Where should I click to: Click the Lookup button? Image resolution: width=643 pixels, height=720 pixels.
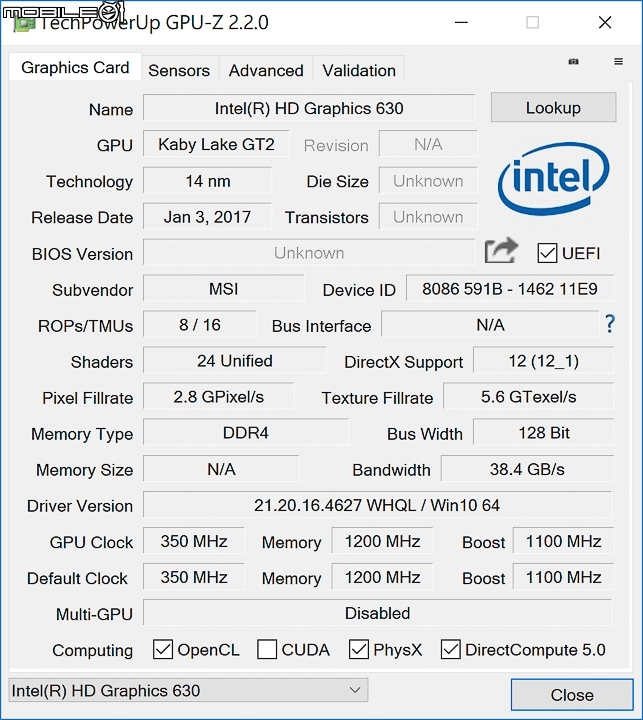click(x=553, y=107)
